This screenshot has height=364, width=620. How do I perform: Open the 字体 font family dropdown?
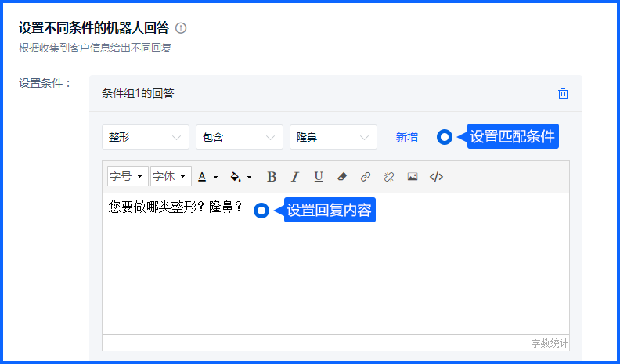click(171, 176)
